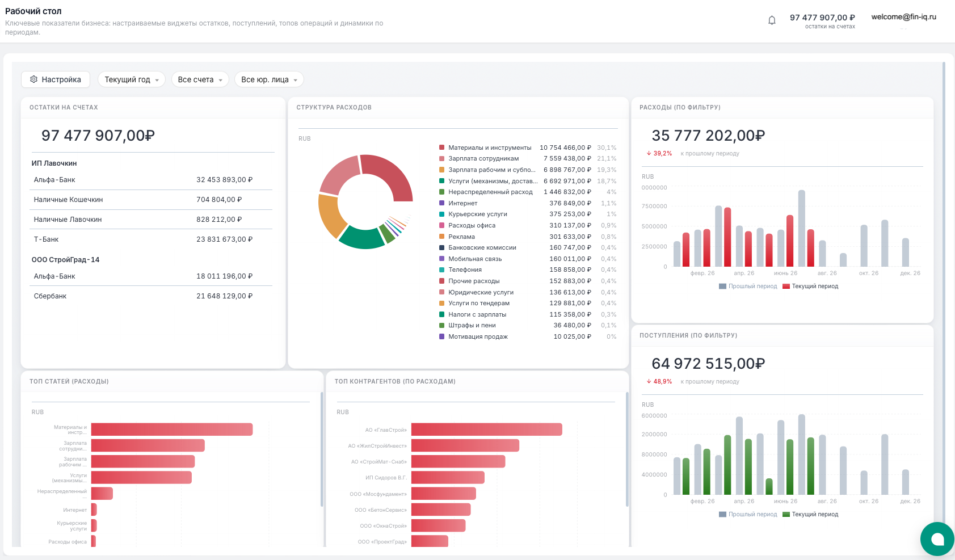
Task: Click the АО «ГлавСтрой» bar
Action: pyautogui.click(x=487, y=430)
